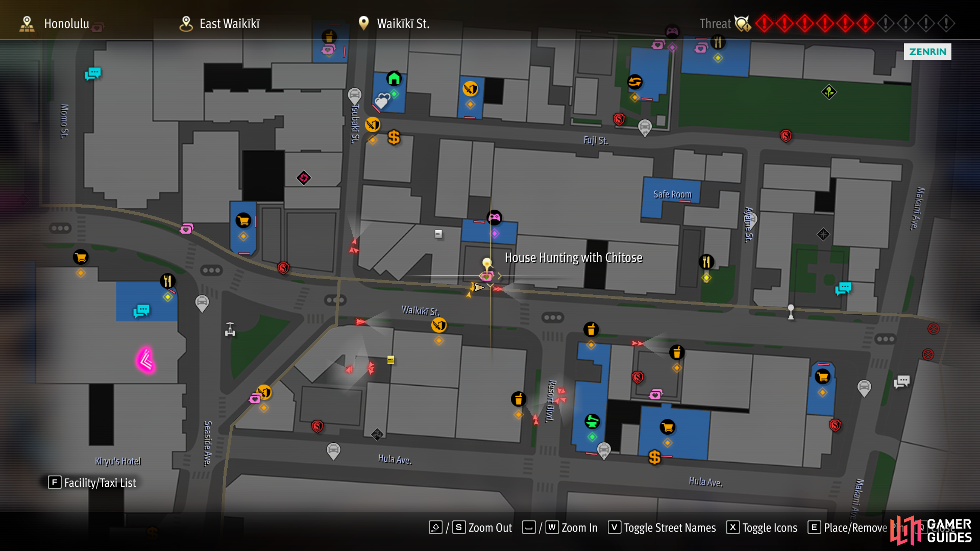Click the shopping cart icon in the blue building west
Image resolution: width=980 pixels, height=551 pixels.
(243, 220)
